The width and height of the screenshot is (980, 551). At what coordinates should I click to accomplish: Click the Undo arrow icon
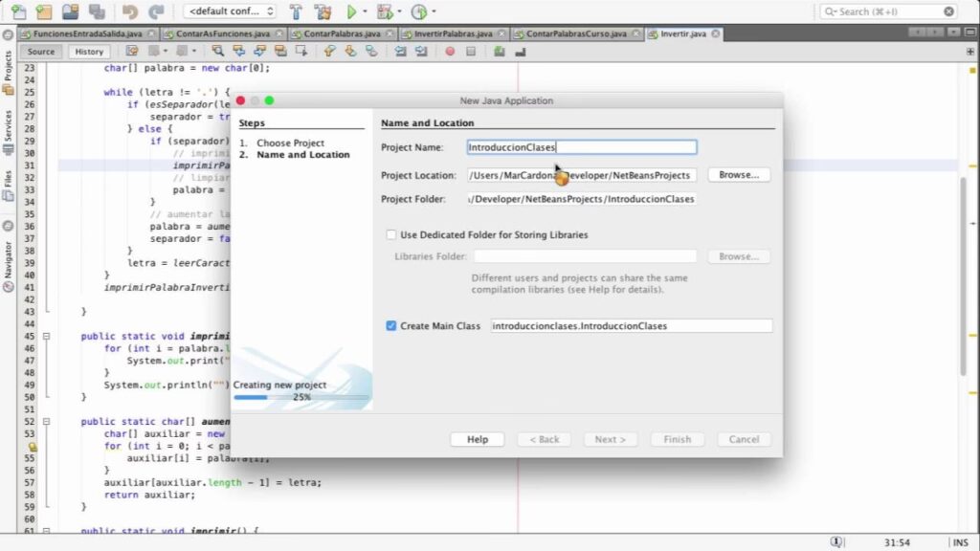[129, 12]
